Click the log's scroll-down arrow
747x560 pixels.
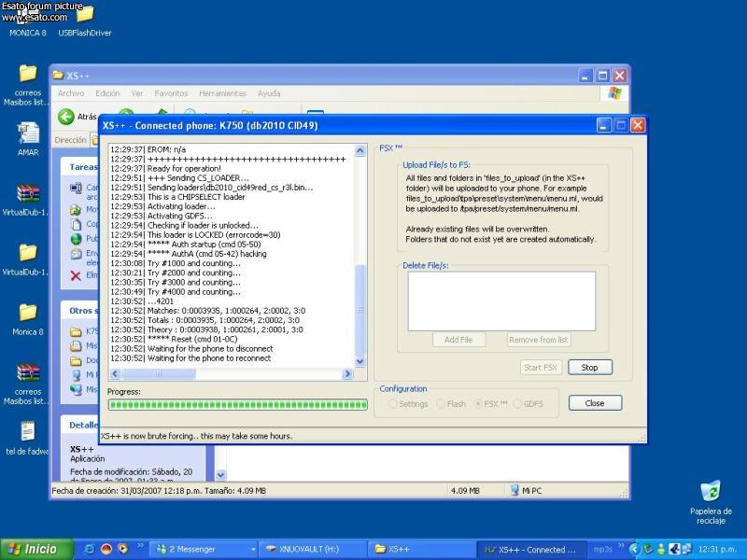click(x=360, y=361)
